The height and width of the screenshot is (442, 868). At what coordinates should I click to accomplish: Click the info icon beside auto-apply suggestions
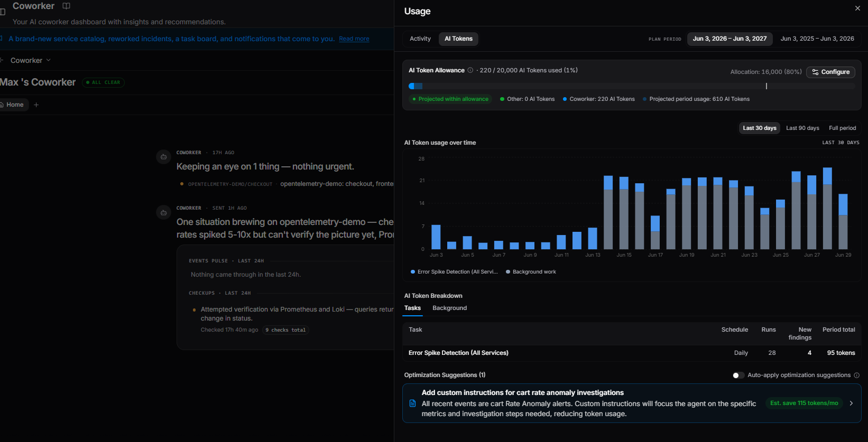[x=857, y=375]
